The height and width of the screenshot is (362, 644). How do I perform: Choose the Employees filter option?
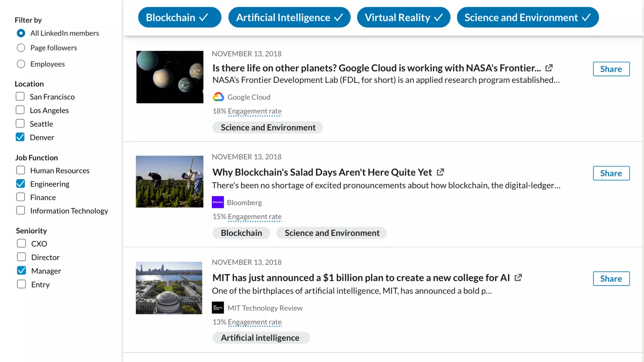(x=21, y=64)
